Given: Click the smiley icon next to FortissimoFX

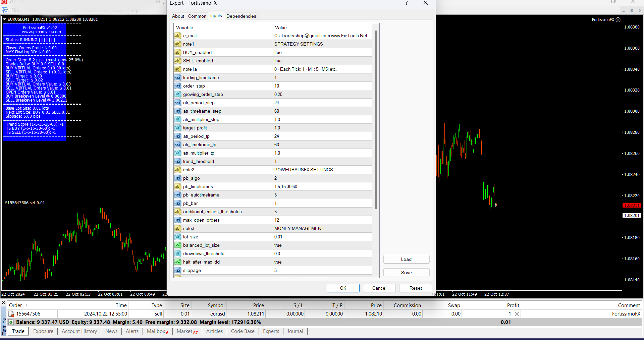Looking at the screenshot, I should click(618, 20).
